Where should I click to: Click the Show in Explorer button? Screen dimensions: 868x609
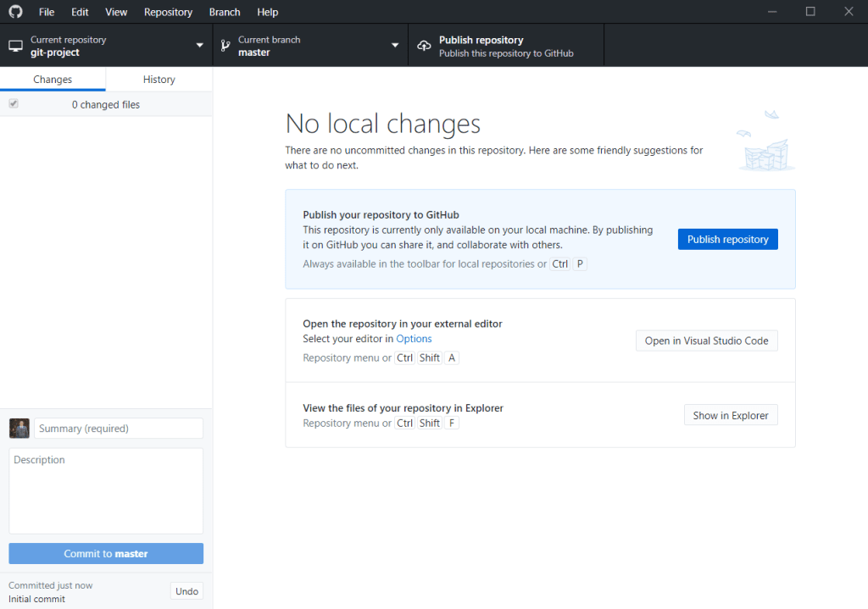[731, 415]
